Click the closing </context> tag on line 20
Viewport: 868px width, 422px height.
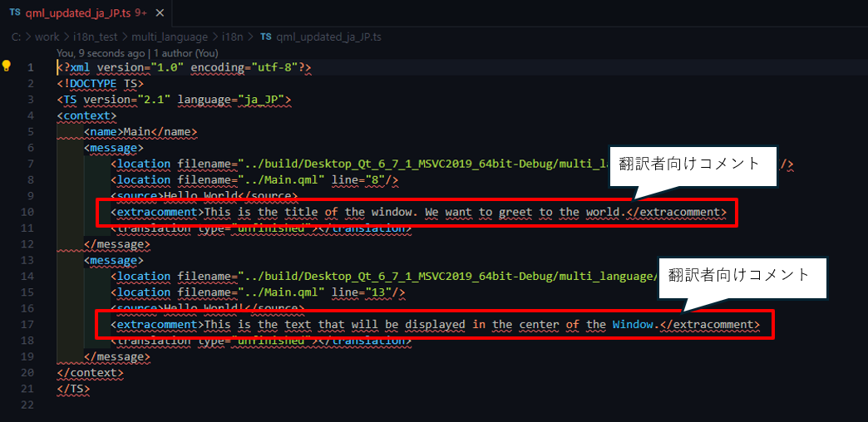(90, 373)
